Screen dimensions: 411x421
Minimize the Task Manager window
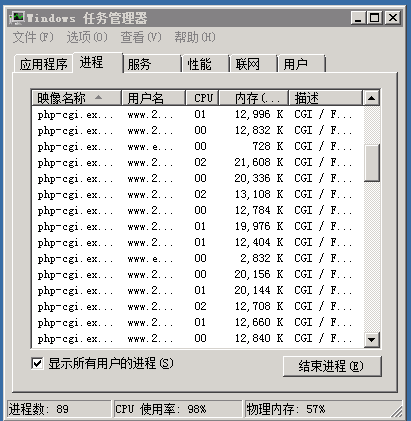358,18
